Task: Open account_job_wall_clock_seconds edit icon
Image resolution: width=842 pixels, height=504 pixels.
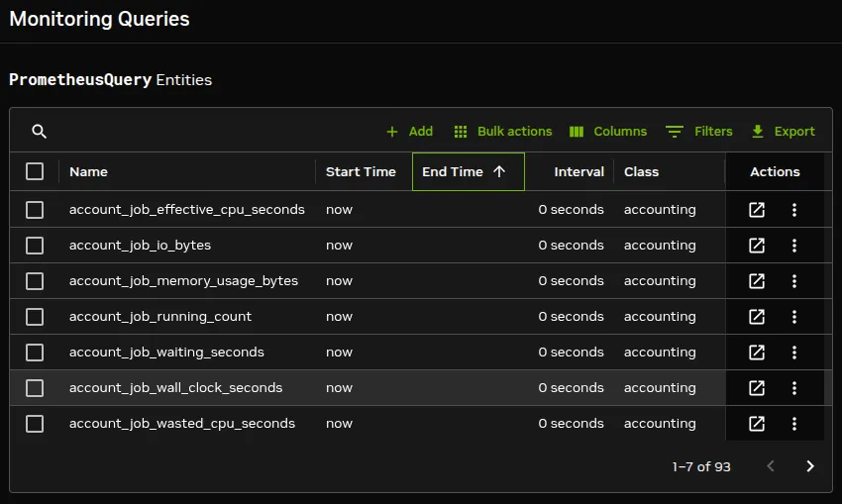Action: pyautogui.click(x=757, y=388)
